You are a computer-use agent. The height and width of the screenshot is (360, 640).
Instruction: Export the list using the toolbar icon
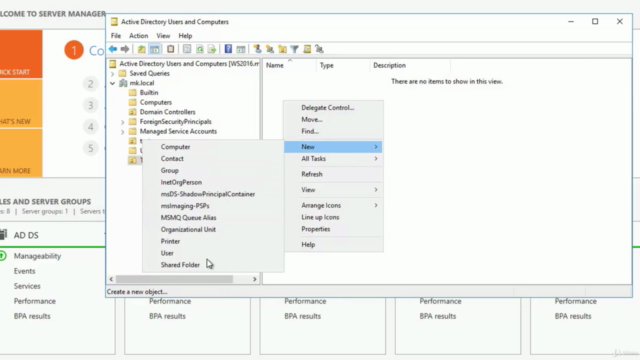point(212,49)
